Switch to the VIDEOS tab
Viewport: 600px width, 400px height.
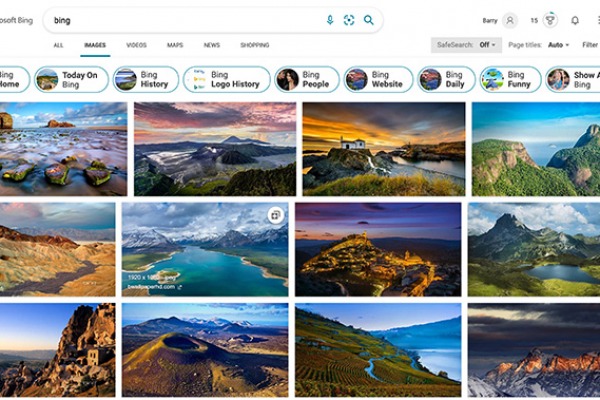[137, 45]
